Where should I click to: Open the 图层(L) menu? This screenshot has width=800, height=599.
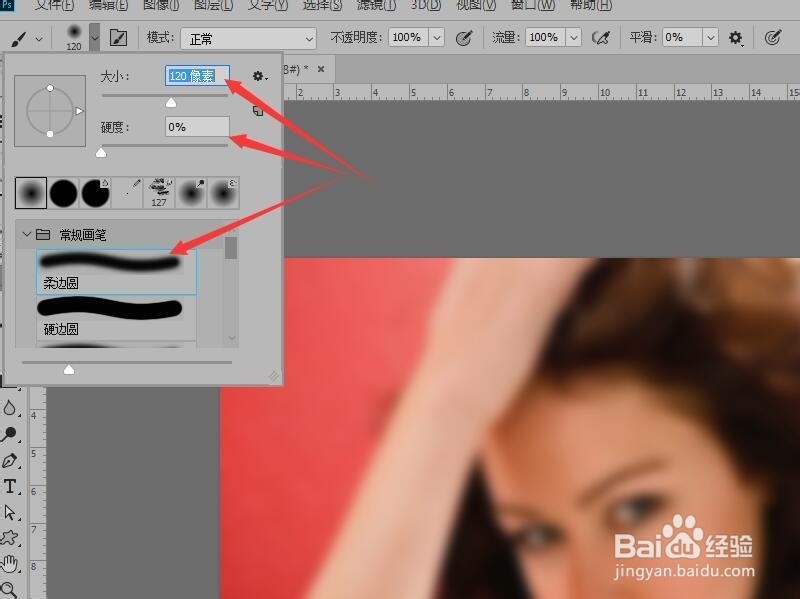(213, 6)
